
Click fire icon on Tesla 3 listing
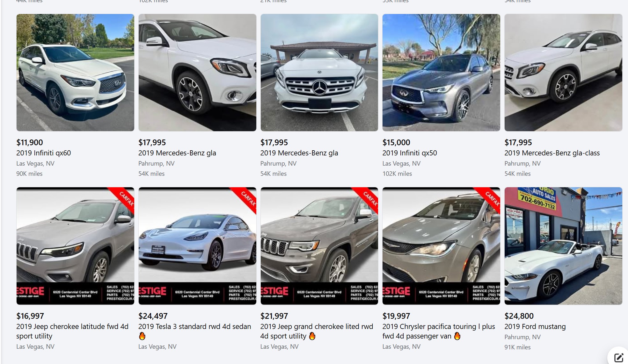pos(142,336)
